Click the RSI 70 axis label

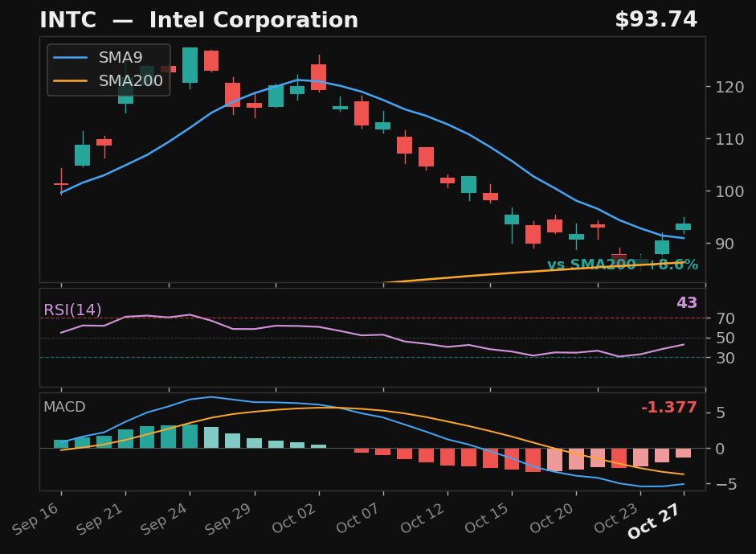[x=725, y=318]
